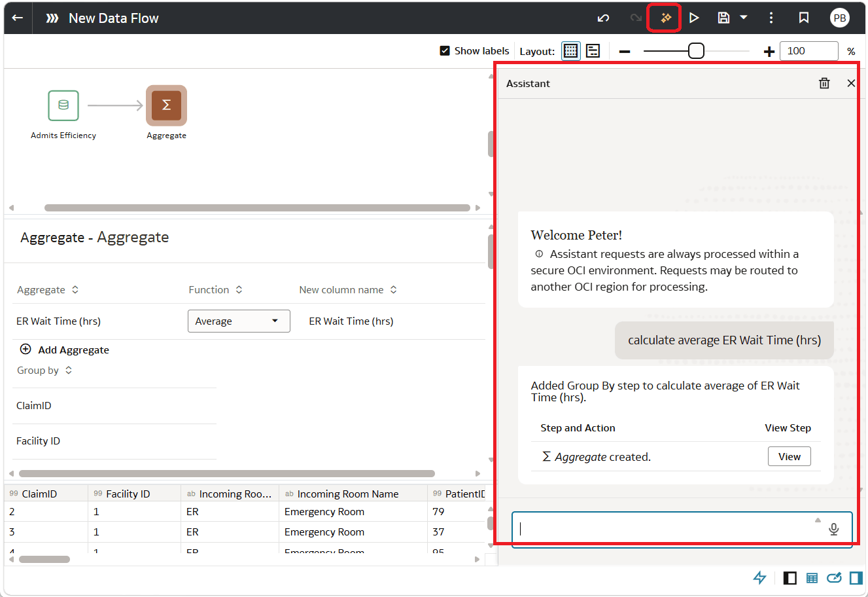Run the data flow with play icon
The image size is (868, 597).
pos(694,18)
